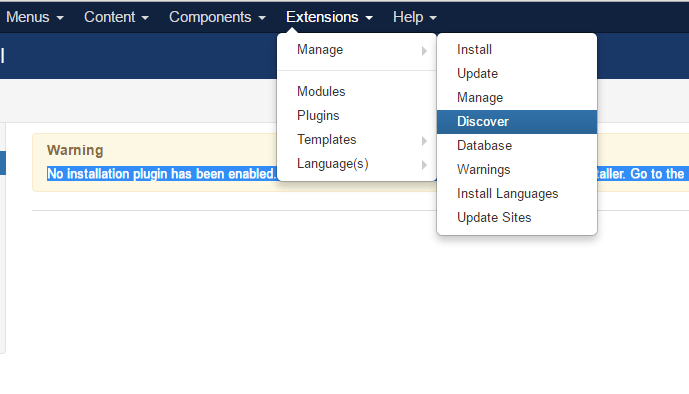This screenshot has width=689, height=394.
Task: Collapse the Extensions menu
Action: pos(329,17)
